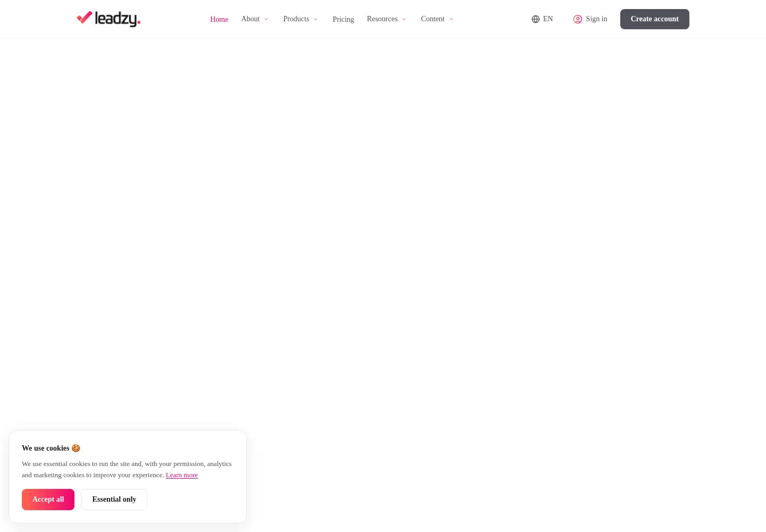The image size is (766, 532).
Task: Choose Essential only cookies
Action: [x=114, y=500]
